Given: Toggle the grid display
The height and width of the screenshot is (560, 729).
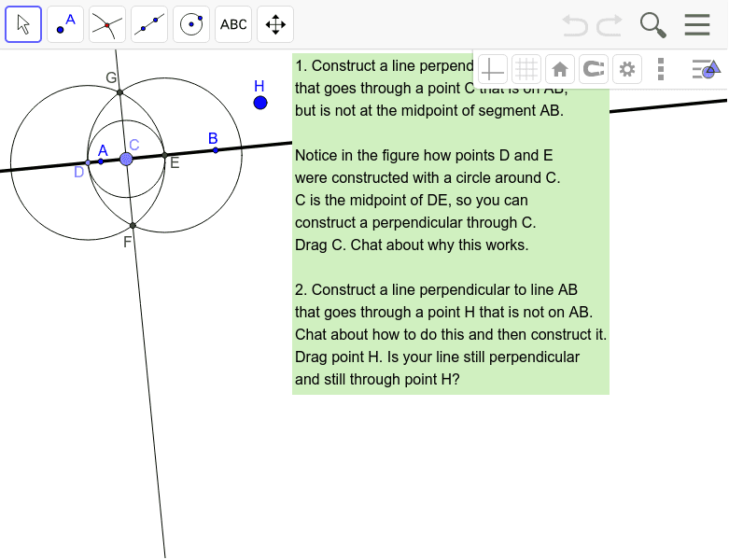Looking at the screenshot, I should (526, 70).
